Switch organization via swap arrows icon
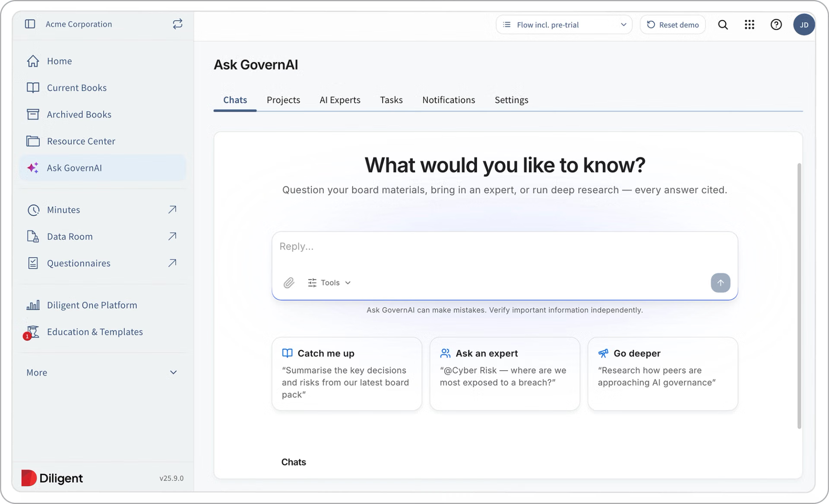Viewport: 829px width, 504px height. pyautogui.click(x=177, y=24)
